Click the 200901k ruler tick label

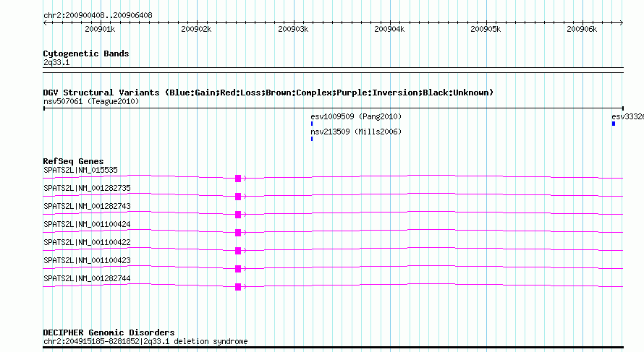(100, 29)
